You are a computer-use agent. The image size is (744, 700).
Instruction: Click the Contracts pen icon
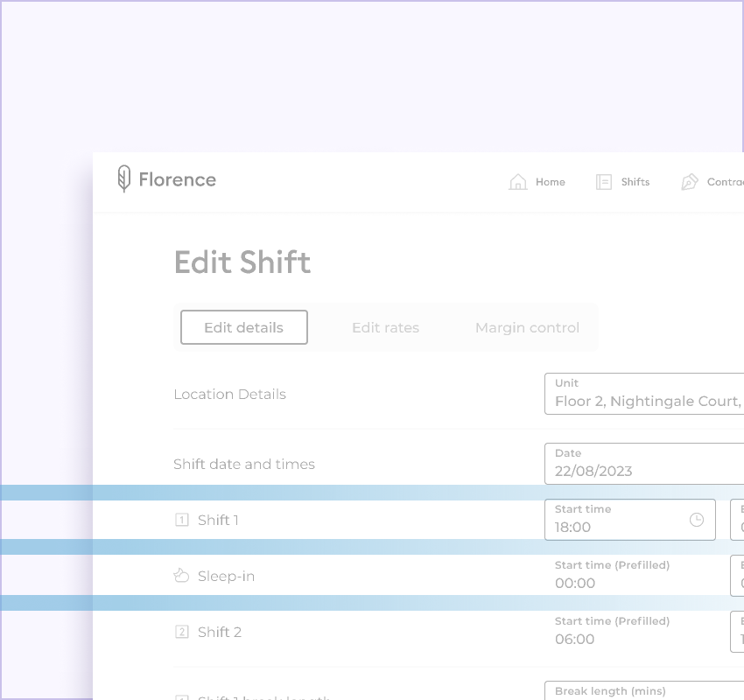click(690, 182)
